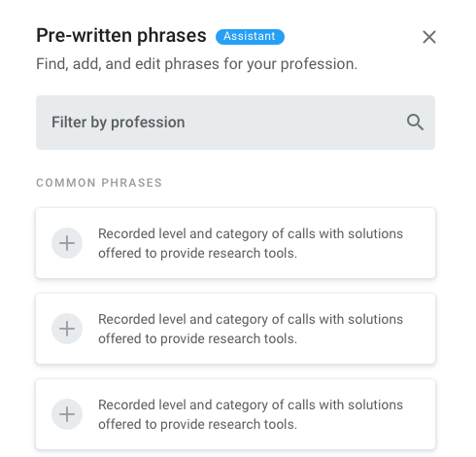
Task: Click the "Find, add, and edit phrases" subtitle
Action: (196, 64)
